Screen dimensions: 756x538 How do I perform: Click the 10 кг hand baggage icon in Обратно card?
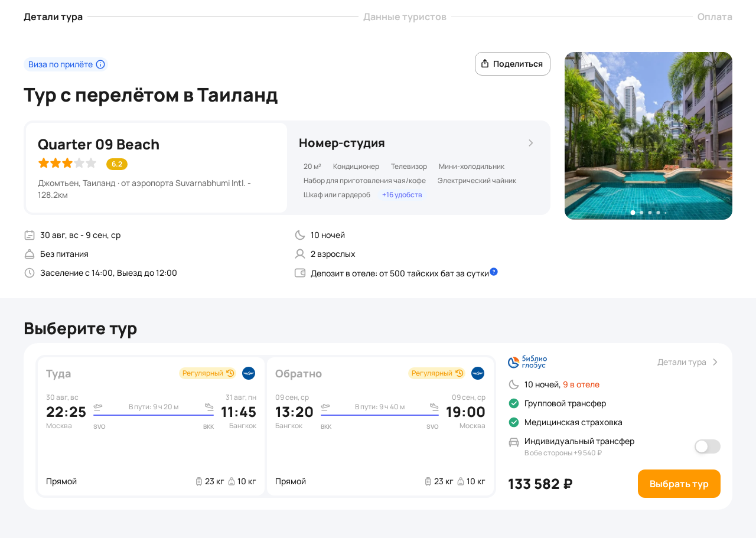pos(461,481)
